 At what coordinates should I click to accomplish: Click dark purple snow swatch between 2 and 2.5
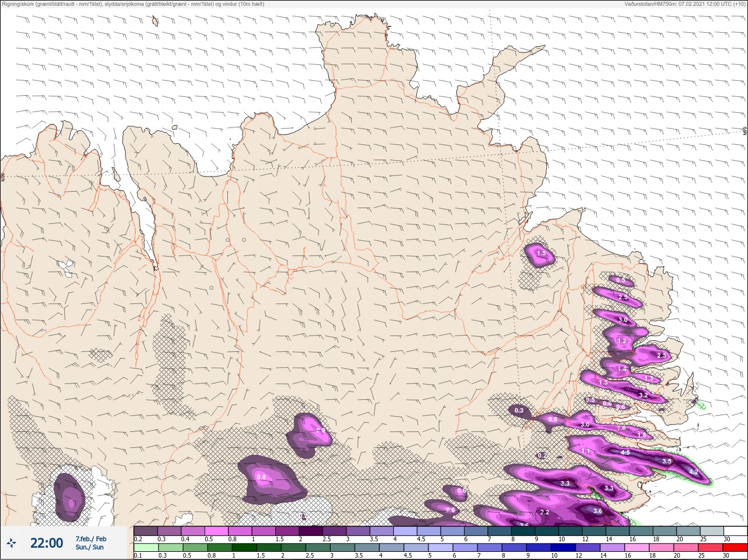coord(311,531)
